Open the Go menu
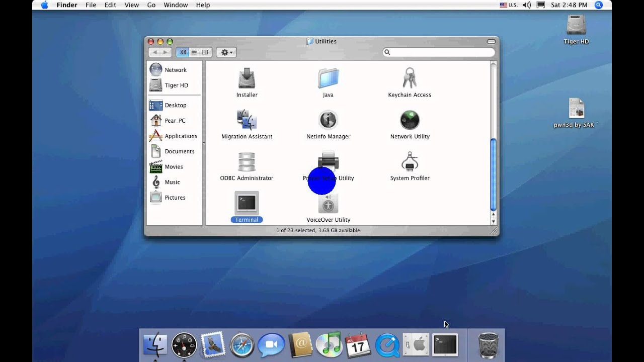 (x=151, y=5)
